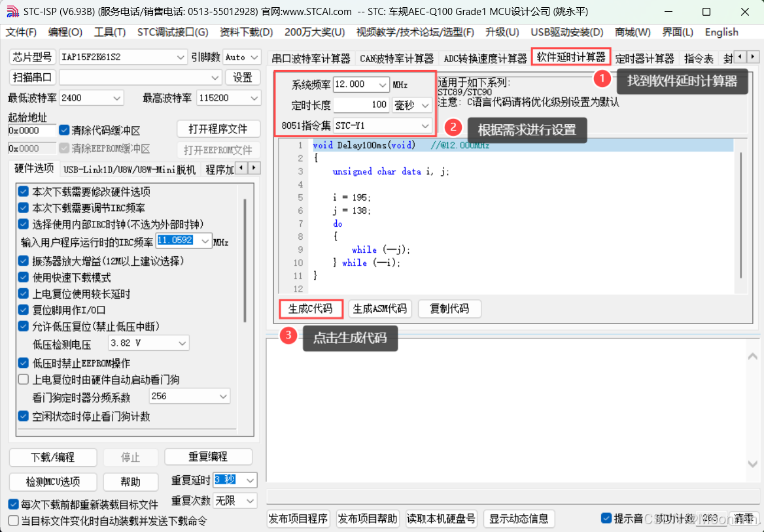The image size is (764, 532).
Task: Click 生成C代码 button
Action: (x=310, y=309)
